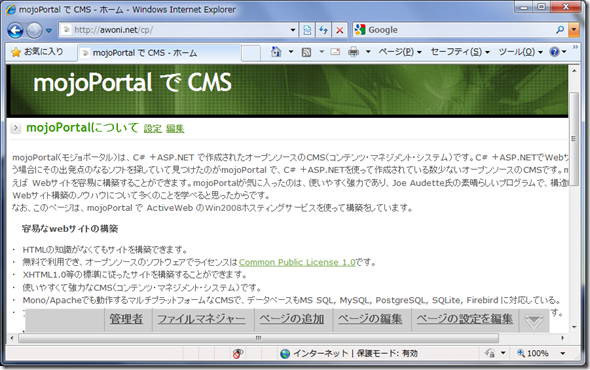Click the mojoPortal で CMS banner title

pyautogui.click(x=132, y=83)
